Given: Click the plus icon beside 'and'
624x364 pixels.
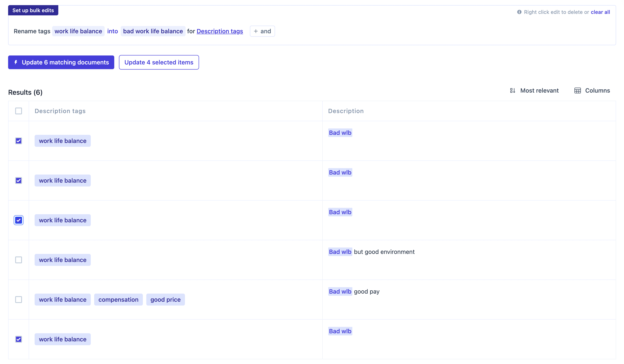Looking at the screenshot, I should click(x=256, y=31).
